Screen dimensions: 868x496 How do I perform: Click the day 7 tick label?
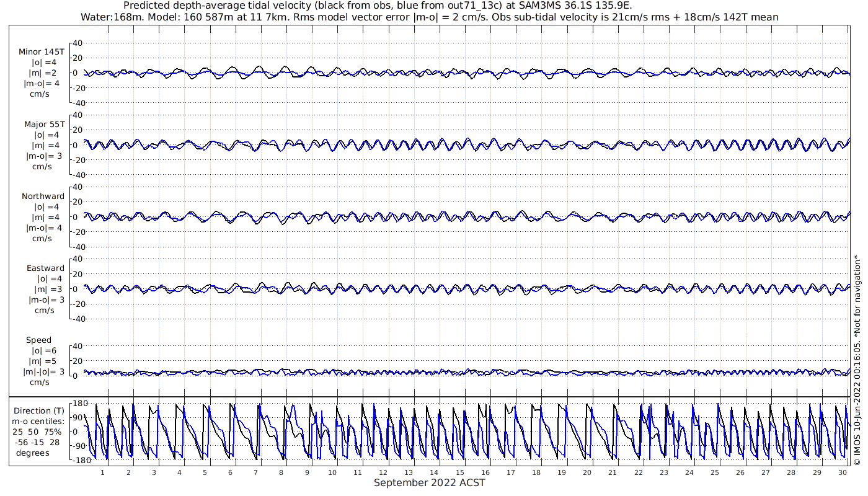pyautogui.click(x=255, y=472)
